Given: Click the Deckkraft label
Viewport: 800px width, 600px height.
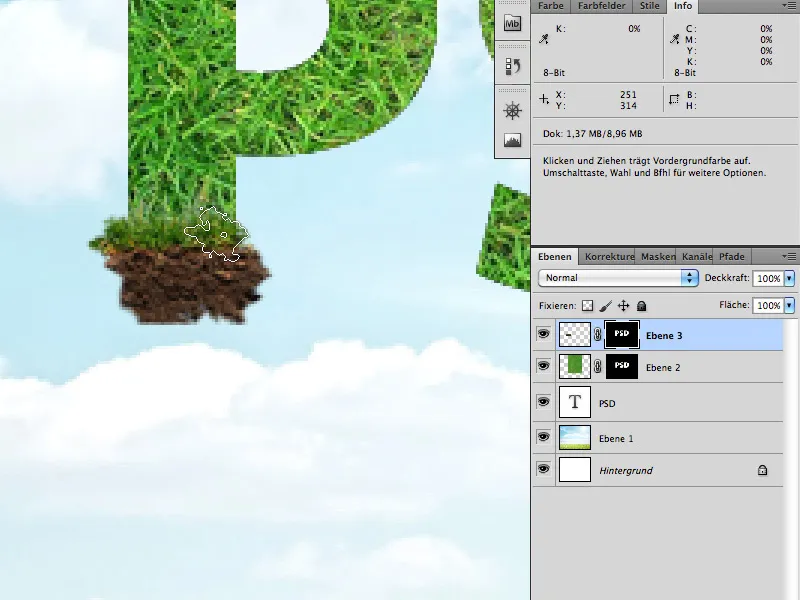Looking at the screenshot, I should pos(727,278).
